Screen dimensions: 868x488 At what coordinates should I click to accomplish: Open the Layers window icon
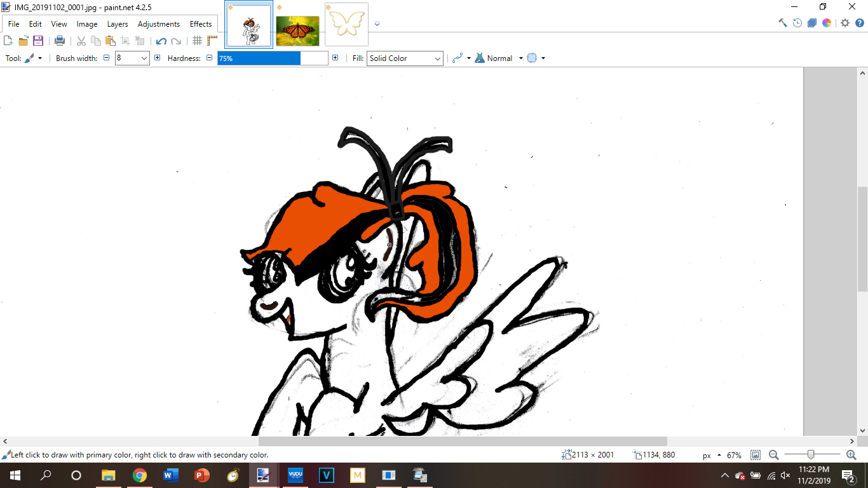tap(812, 23)
